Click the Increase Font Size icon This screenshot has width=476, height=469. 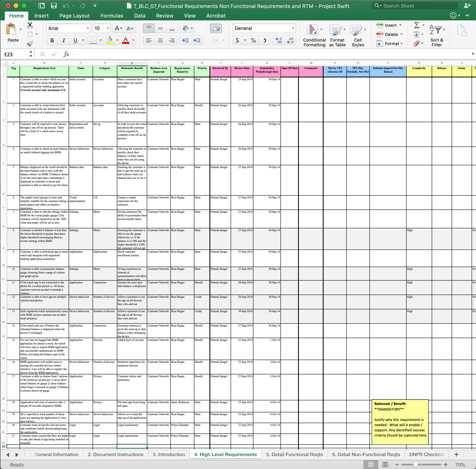click(x=119, y=29)
